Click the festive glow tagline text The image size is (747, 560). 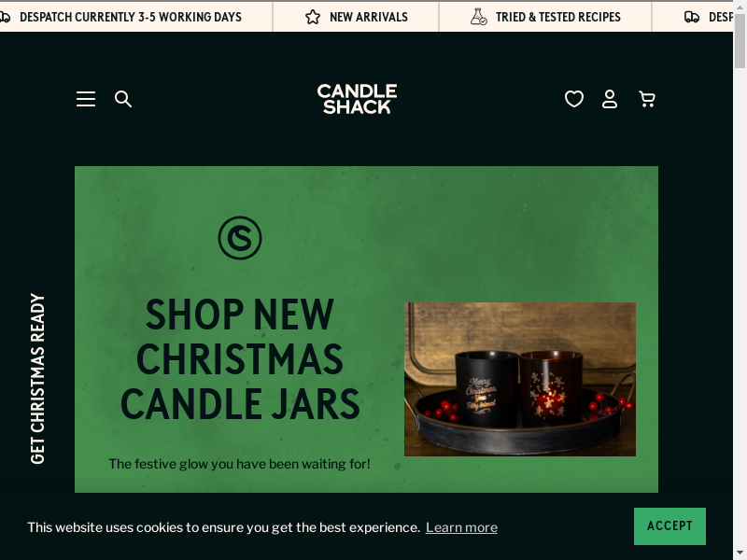(x=239, y=464)
